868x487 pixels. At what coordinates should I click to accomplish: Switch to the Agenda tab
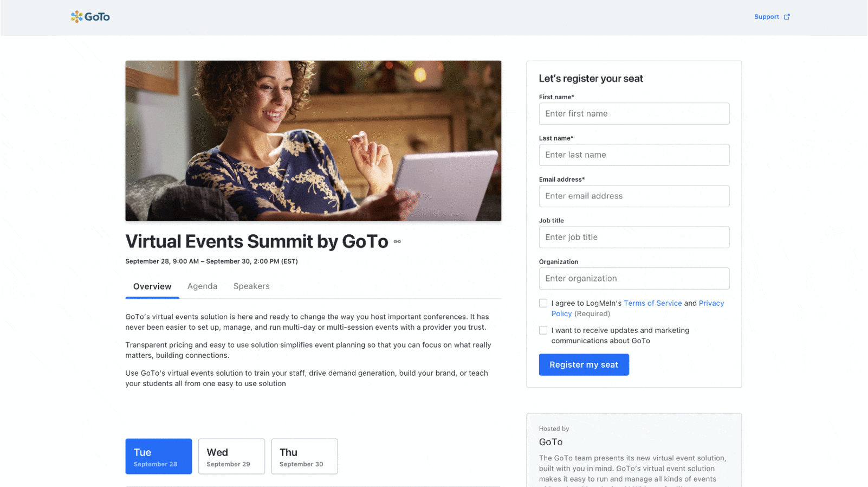tap(202, 286)
